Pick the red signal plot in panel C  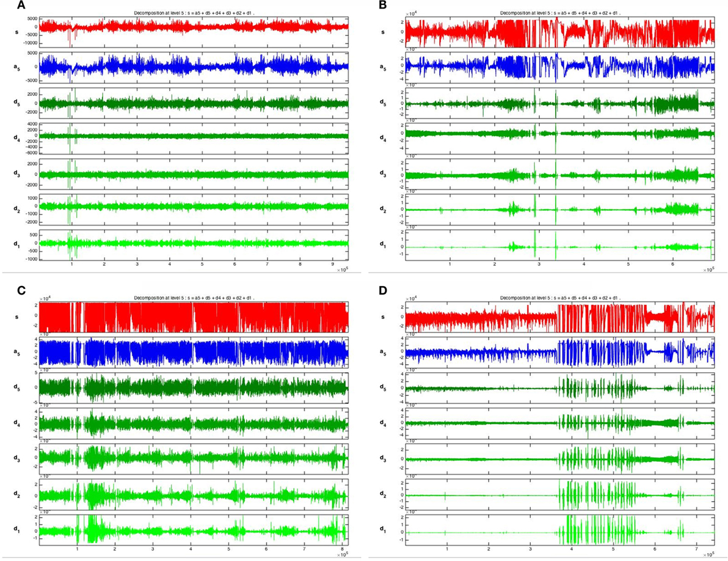point(194,317)
